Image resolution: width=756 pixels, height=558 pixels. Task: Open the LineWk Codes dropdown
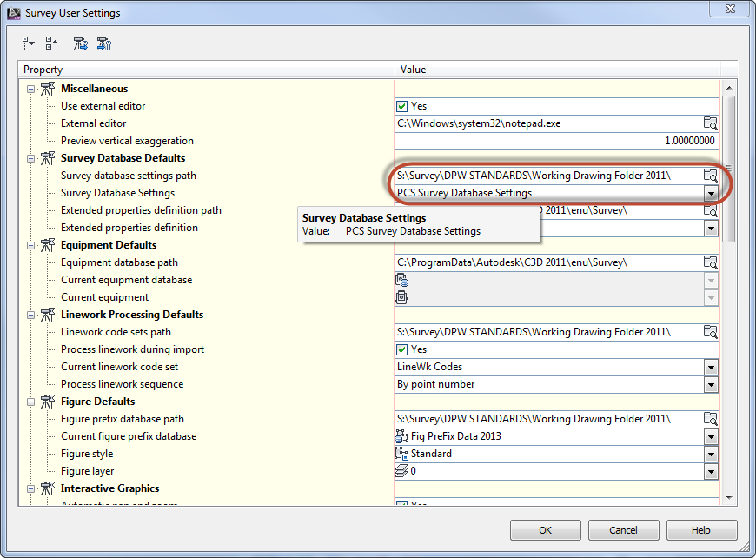pos(711,366)
